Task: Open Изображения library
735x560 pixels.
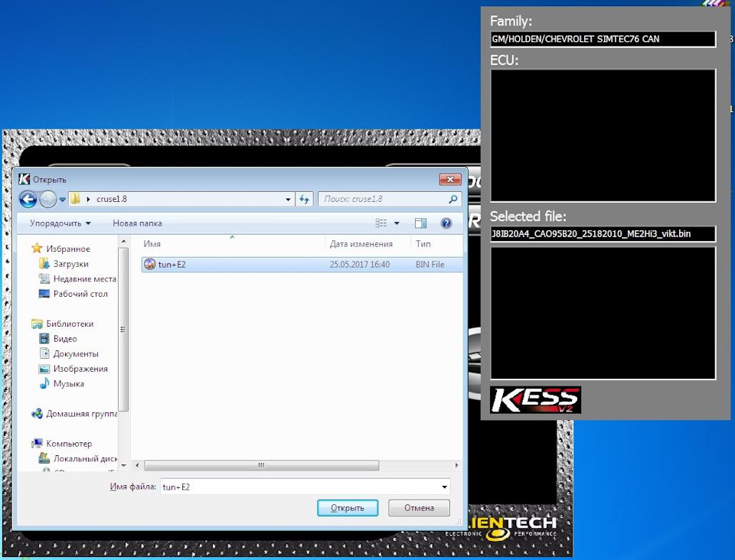Action: pyautogui.click(x=80, y=369)
